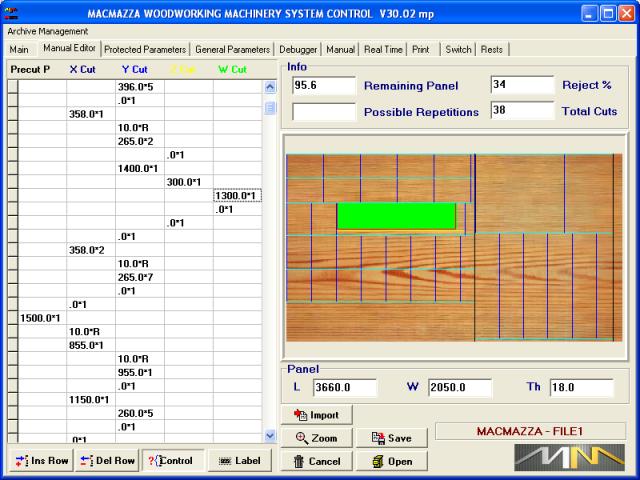The image size is (640, 480).
Task: Select cell 855.0*1 in X Cut column
Action: tap(91, 345)
